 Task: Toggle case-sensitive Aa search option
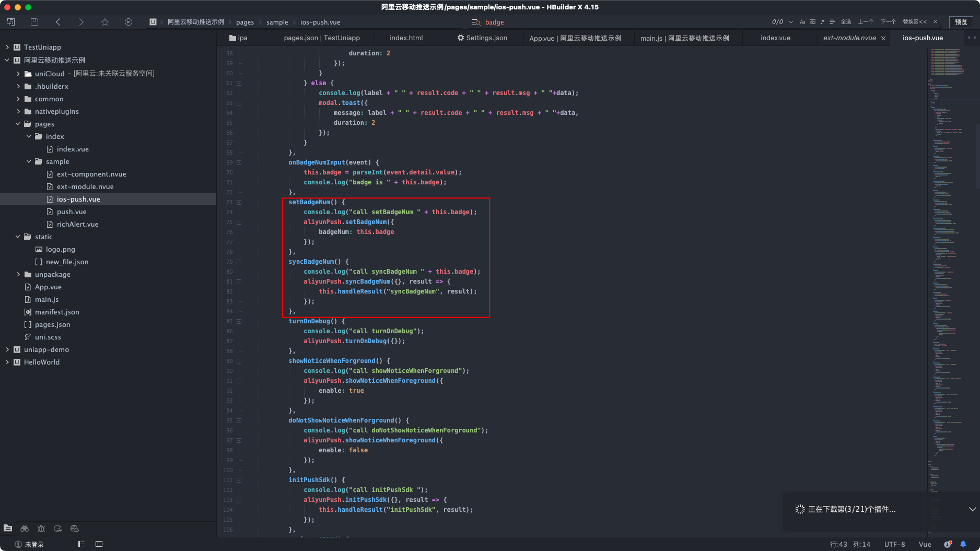coord(802,22)
